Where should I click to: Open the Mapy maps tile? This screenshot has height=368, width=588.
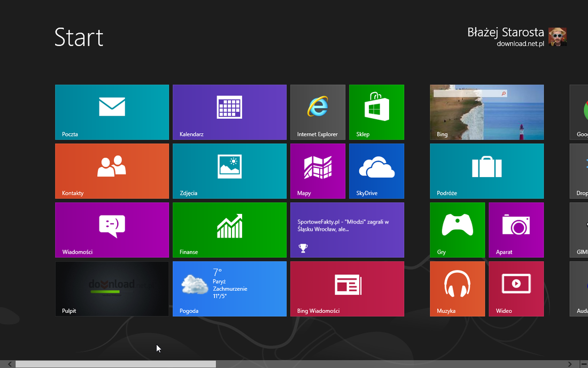coord(318,171)
